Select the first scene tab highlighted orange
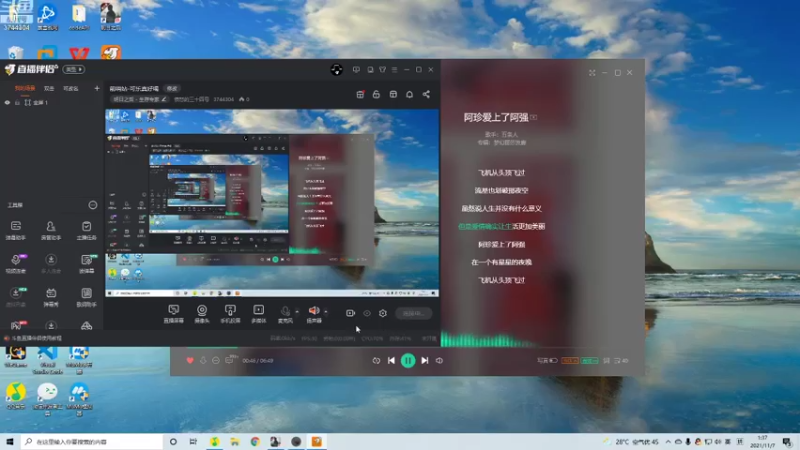Screen dimensions: 800x450 [x=25, y=88]
